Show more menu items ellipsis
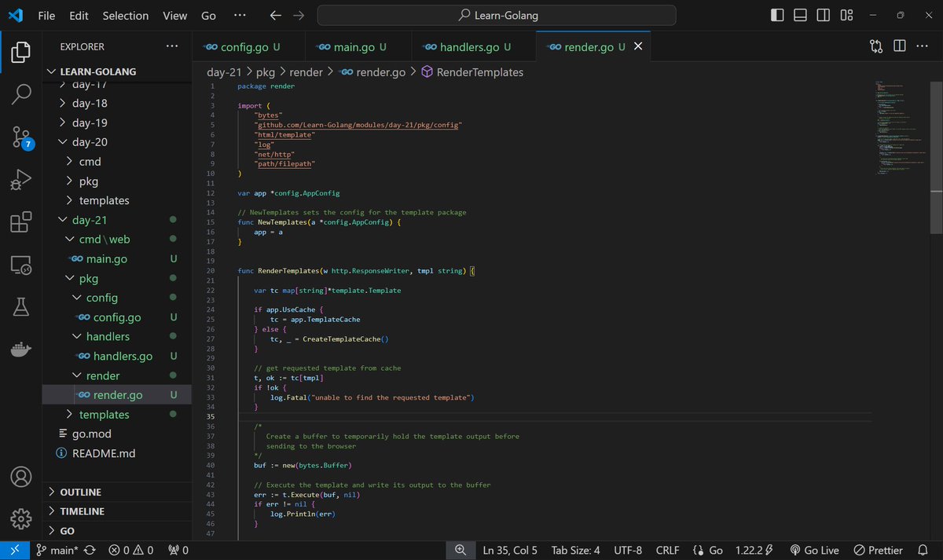This screenshot has height=560, width=943. point(240,15)
